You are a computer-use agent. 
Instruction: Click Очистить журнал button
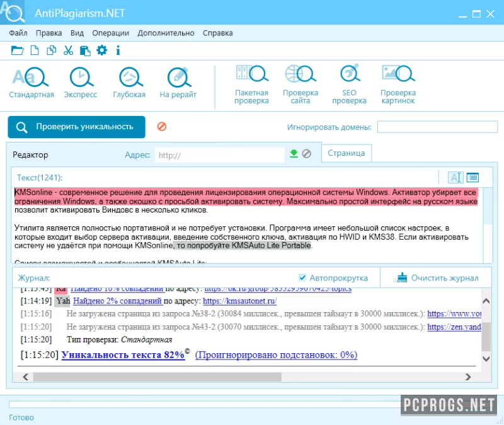click(x=436, y=277)
